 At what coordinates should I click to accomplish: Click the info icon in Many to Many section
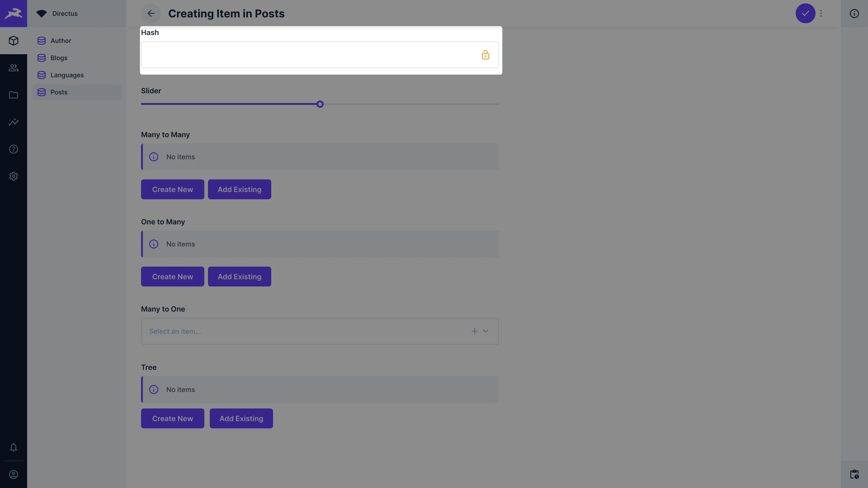tap(154, 157)
